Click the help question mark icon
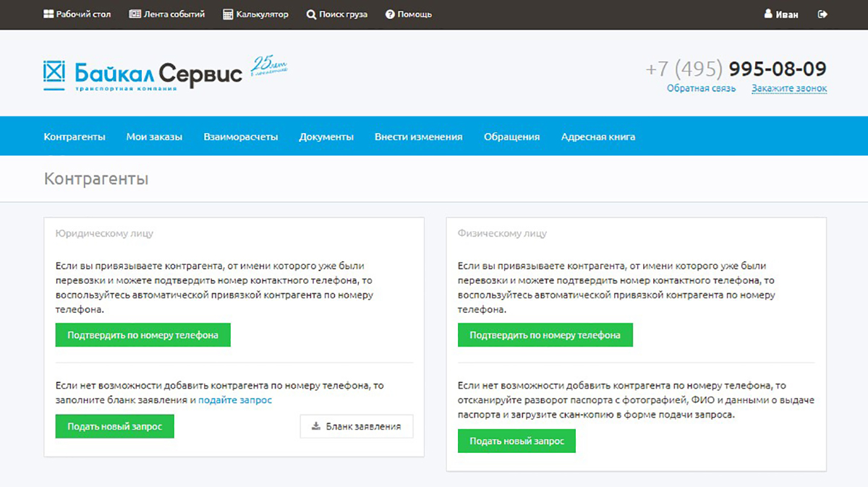Viewport: 868px width, 487px height. click(x=390, y=14)
